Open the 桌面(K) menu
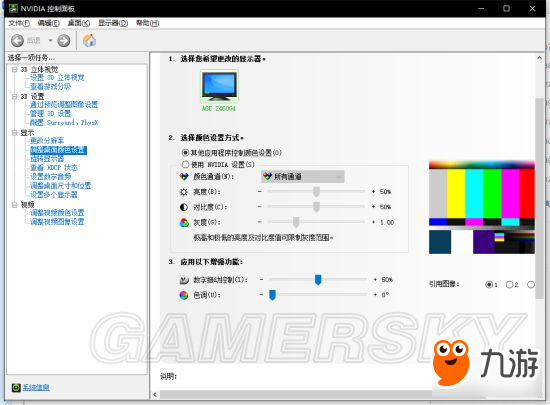Screen dimensions: 550x405 [79, 23]
